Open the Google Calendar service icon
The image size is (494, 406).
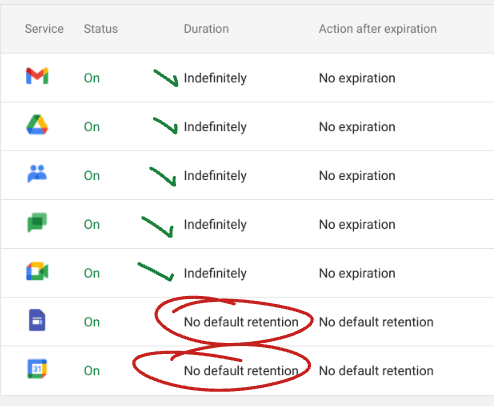pos(37,369)
